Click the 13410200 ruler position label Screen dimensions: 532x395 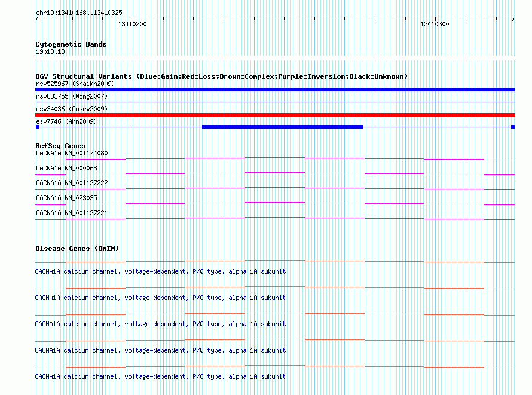tap(132, 24)
